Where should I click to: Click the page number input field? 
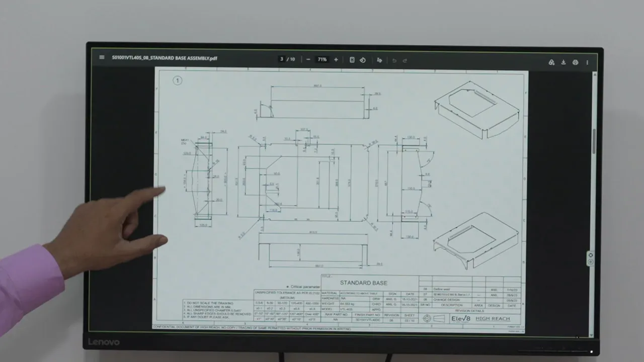pyautogui.click(x=282, y=59)
